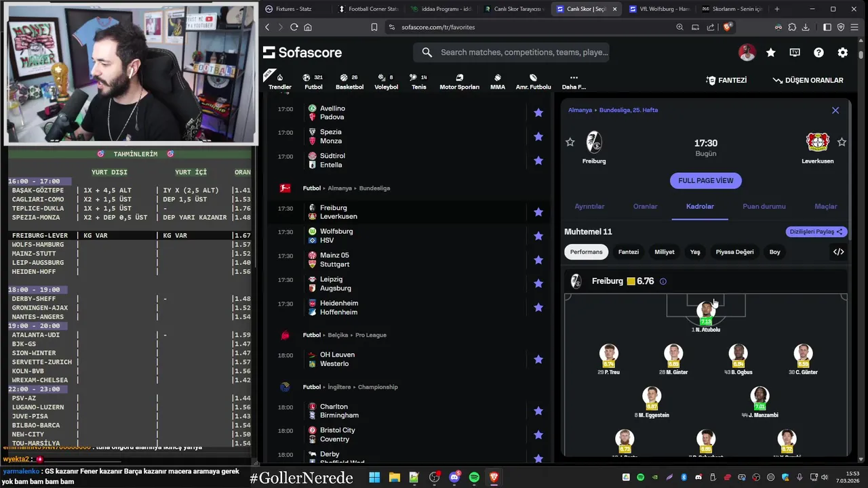Image resolution: width=868 pixels, height=488 pixels.
Task: Click the embed code icon in lineups
Action: pyautogui.click(x=839, y=251)
